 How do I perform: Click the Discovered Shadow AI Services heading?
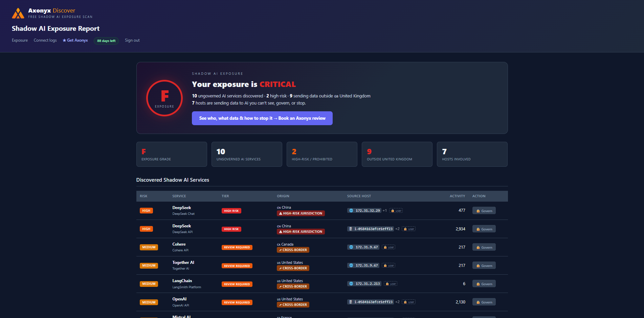pyautogui.click(x=173, y=180)
